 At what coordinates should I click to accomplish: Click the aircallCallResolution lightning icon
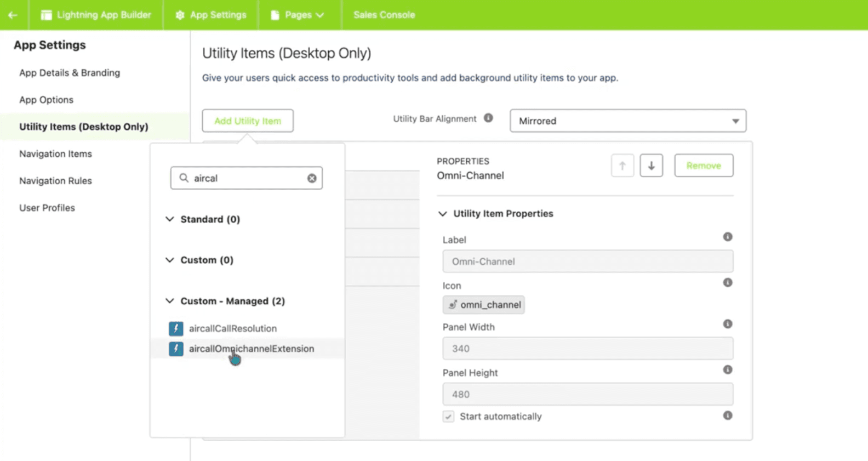point(176,328)
